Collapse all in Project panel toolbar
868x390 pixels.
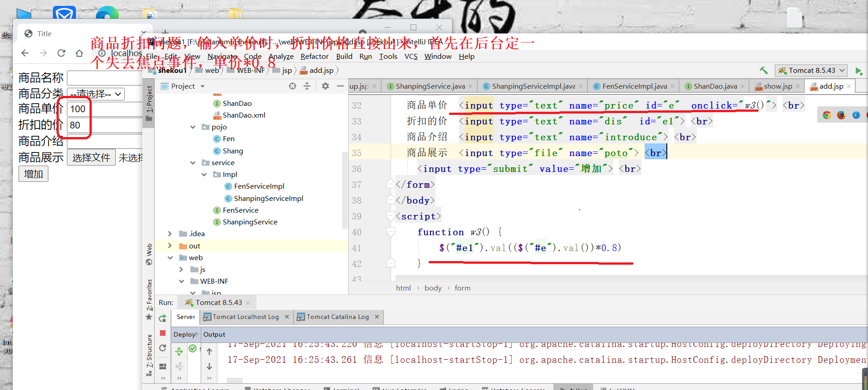pyautogui.click(x=307, y=86)
